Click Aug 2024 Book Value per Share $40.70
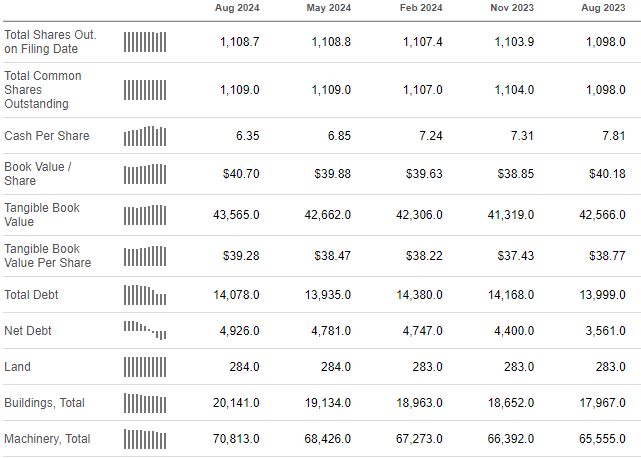Viewport: 641px width, 458px height. [x=241, y=174]
